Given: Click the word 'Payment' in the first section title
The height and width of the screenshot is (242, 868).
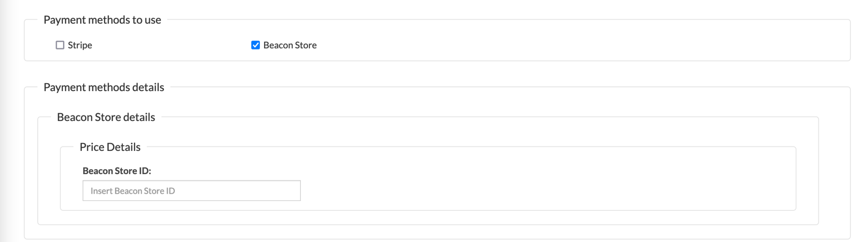Looking at the screenshot, I should tap(64, 20).
